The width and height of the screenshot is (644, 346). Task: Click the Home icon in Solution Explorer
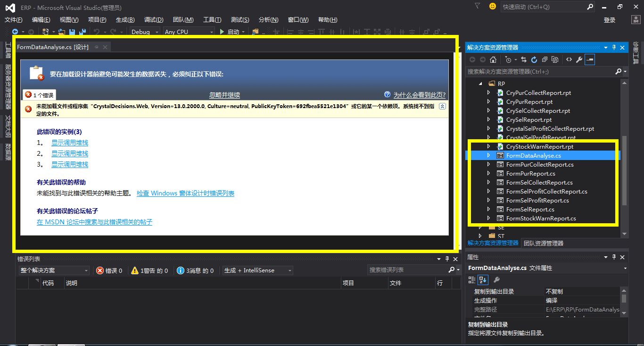pyautogui.click(x=493, y=59)
